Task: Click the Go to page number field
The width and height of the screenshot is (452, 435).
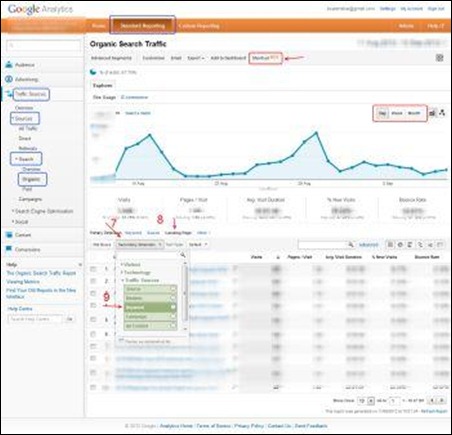Action: click(394, 400)
